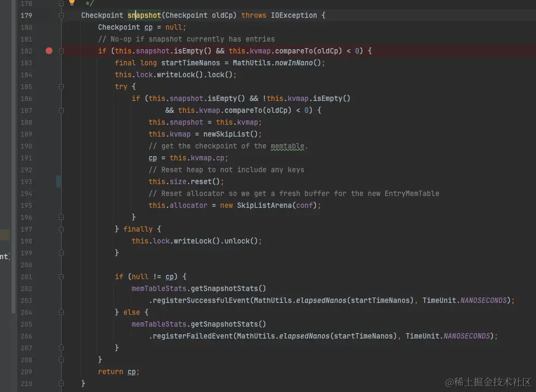The image size is (536, 392).
Task: Click unlock() call on line 198
Action: [x=241, y=241]
